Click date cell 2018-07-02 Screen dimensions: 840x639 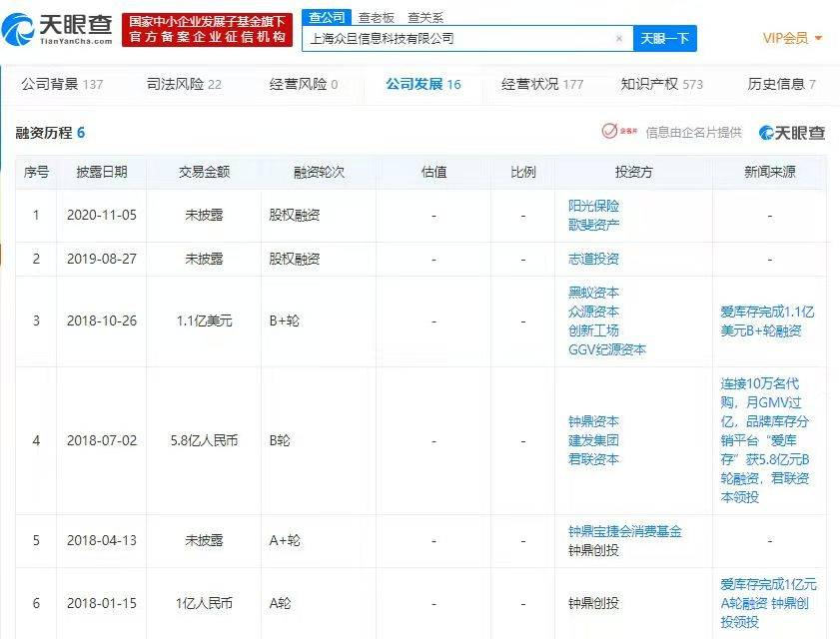[x=102, y=441]
